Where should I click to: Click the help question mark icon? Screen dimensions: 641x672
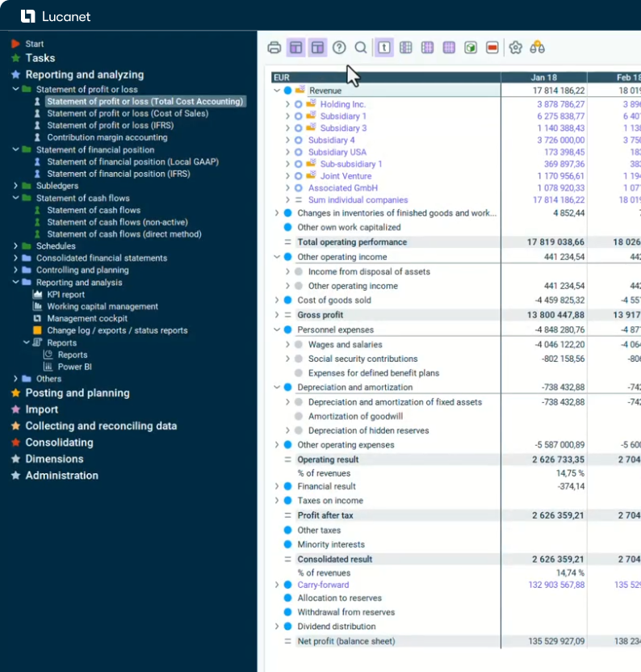tap(339, 48)
